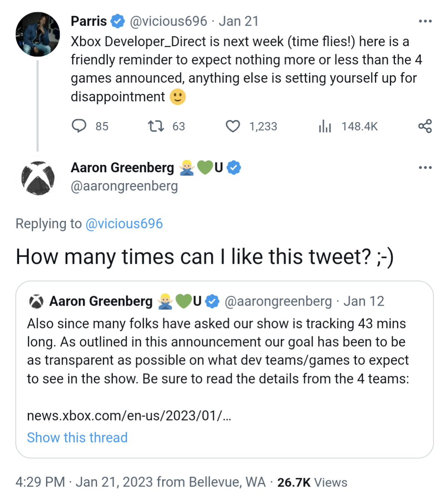Click the share icon on Parris's tweet
Screen dimensions: 448x502
[x=425, y=126]
